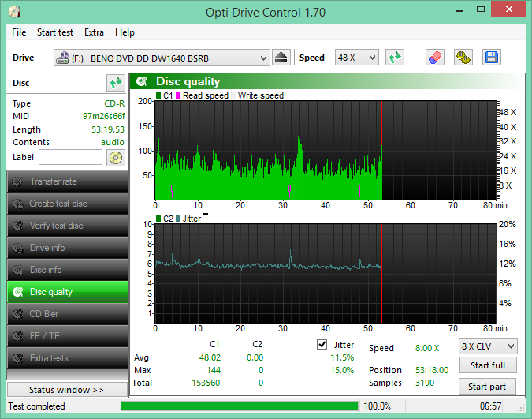Click the label apply disc icon
Screen dimensions: 532x419
115,157
